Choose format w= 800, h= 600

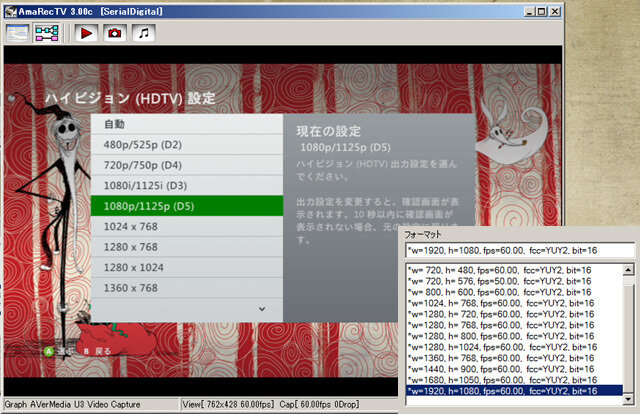pyautogui.click(x=514, y=292)
